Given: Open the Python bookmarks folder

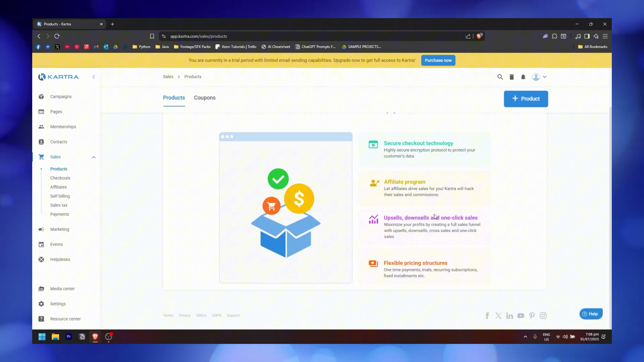Looking at the screenshot, I should pos(141,47).
